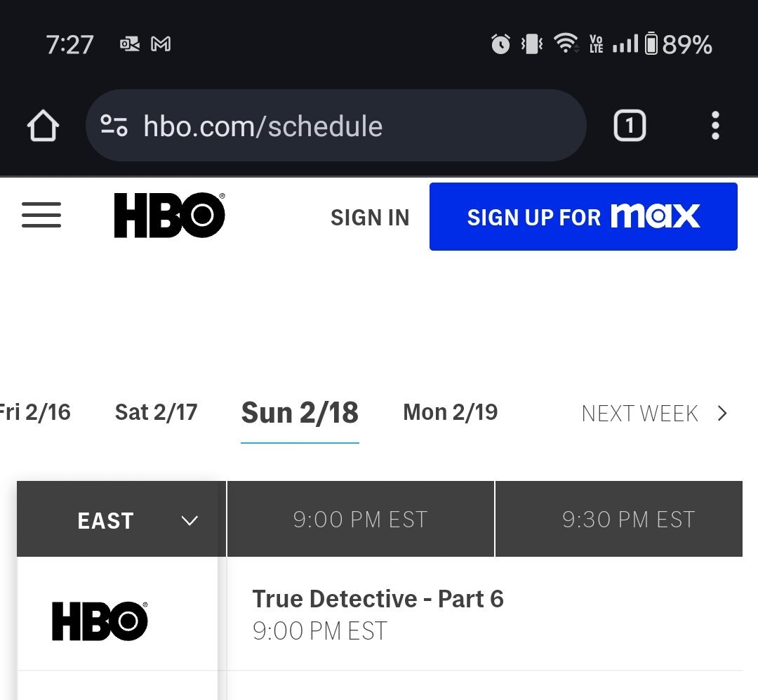758x700 pixels.
Task: Click the SIGN IN link
Action: (371, 218)
